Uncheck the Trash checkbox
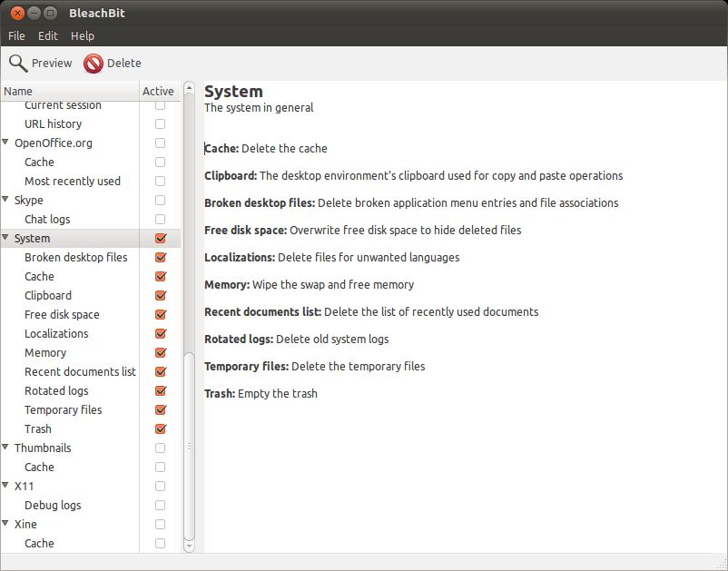The height and width of the screenshot is (571, 728). point(160,428)
